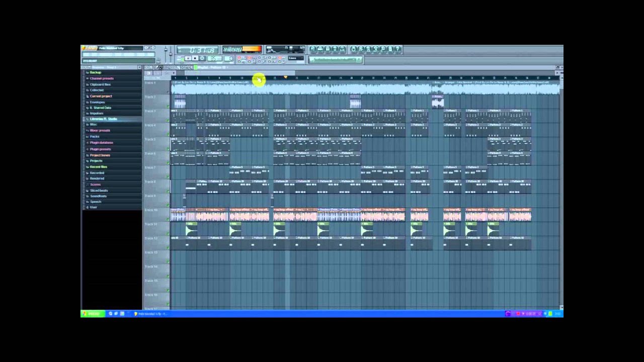The width and height of the screenshot is (644, 362).
Task: Select Mixer presets in the browser
Action: (x=100, y=131)
